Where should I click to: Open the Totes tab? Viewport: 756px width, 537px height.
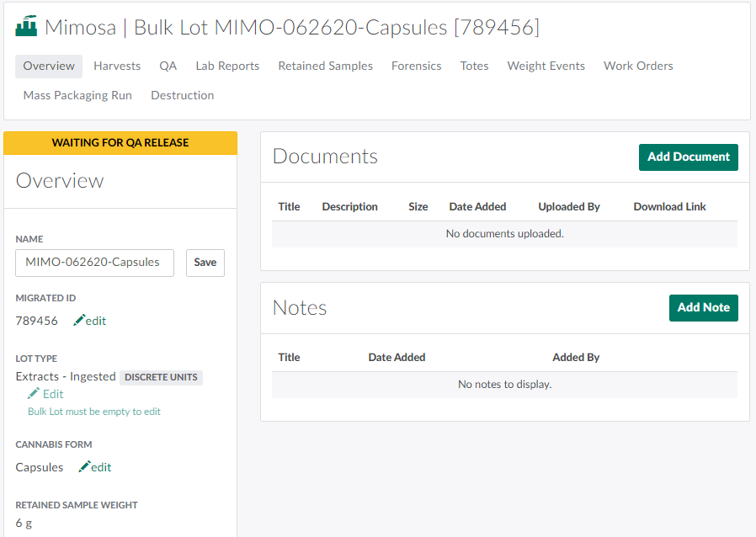[474, 66]
